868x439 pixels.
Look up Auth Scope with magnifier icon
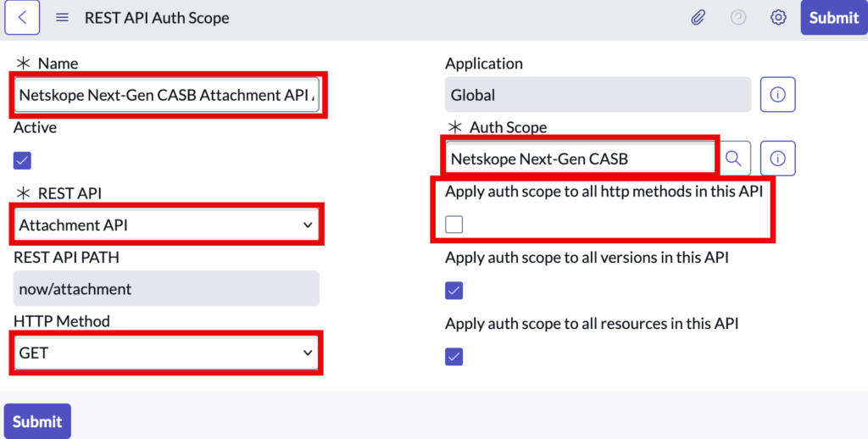pyautogui.click(x=733, y=158)
